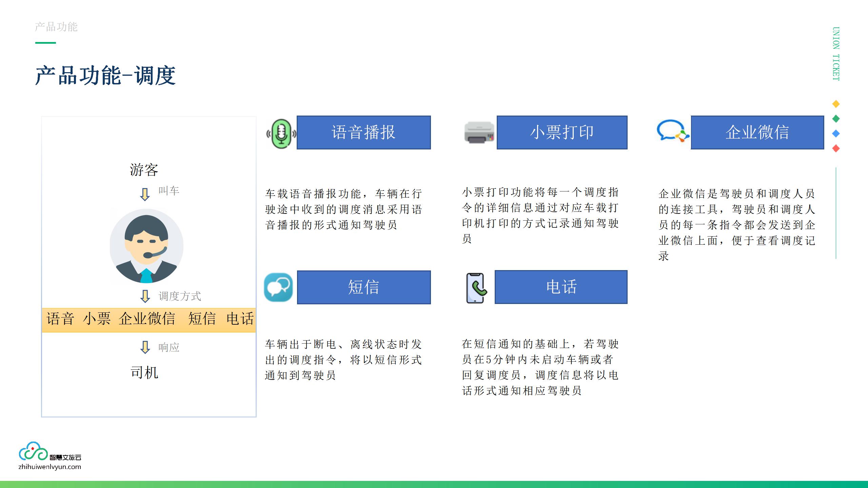Image resolution: width=868 pixels, height=488 pixels.
Task: Click 企业微信 in the orange band
Action: click(x=147, y=319)
